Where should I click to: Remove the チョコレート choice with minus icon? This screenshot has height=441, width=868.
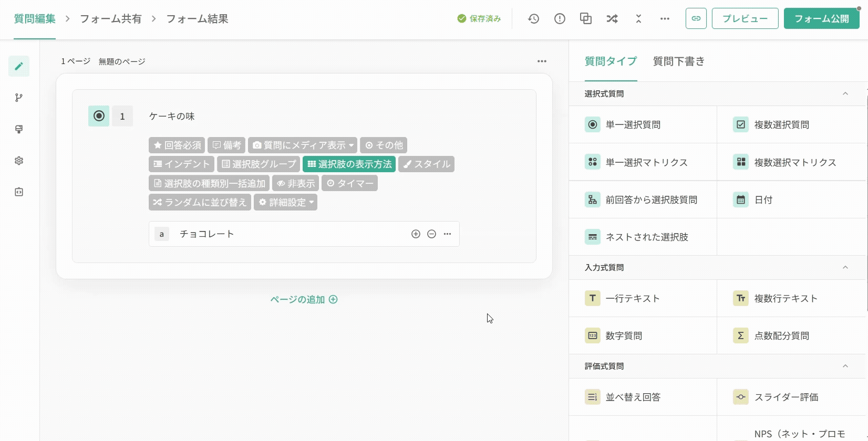(431, 234)
